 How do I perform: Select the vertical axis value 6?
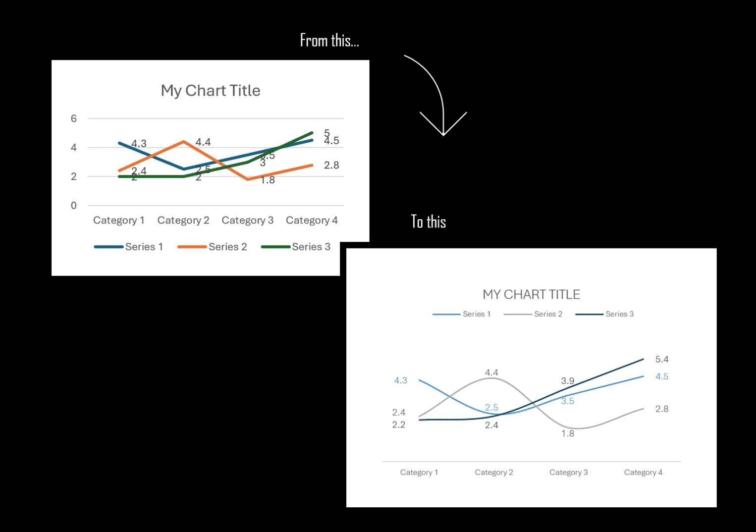[x=74, y=118]
